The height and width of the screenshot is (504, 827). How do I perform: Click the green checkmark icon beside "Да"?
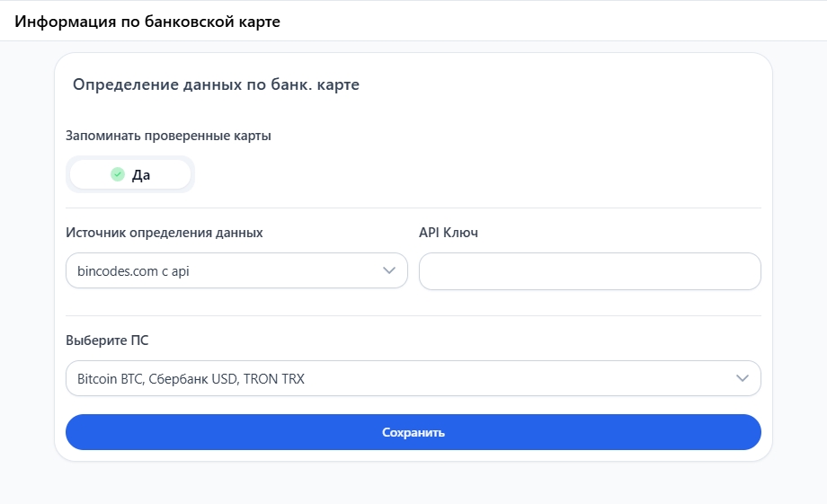[117, 175]
